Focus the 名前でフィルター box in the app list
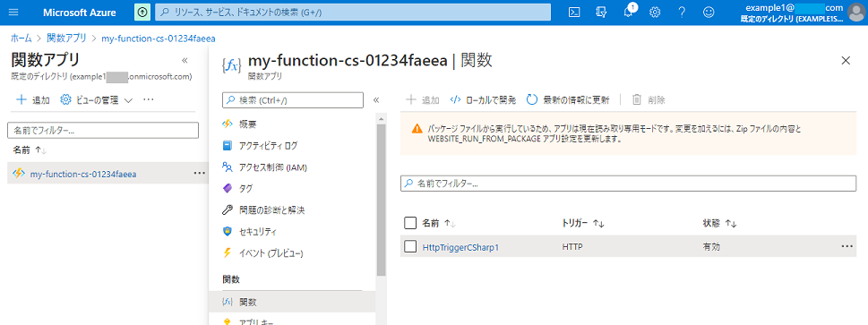This screenshot has width=868, height=325. pos(102,131)
